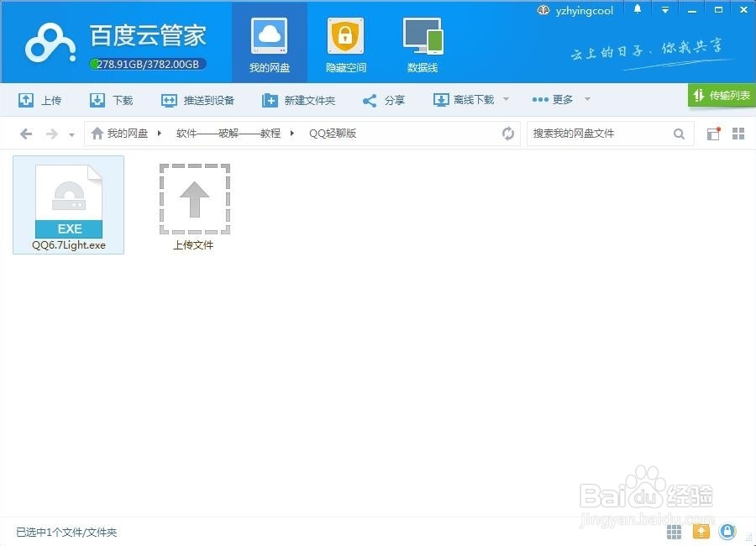Image resolution: width=756 pixels, height=546 pixels.
Task: Click the 百度云管家 cloud logo
Action: point(50,44)
